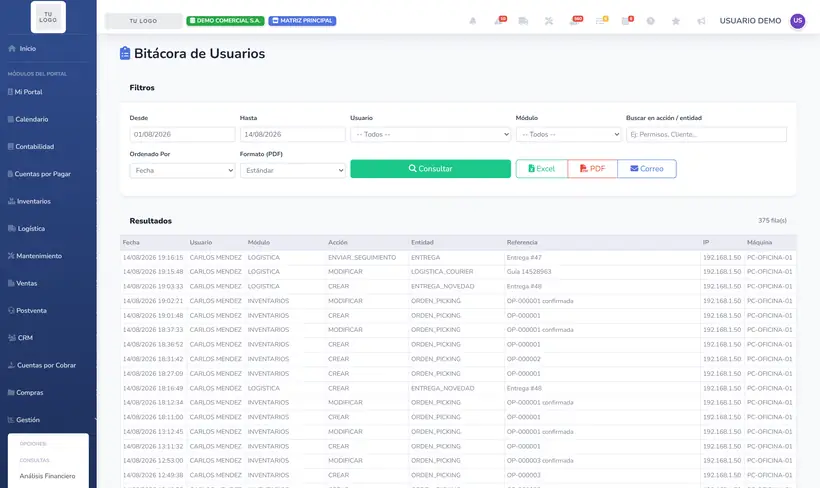This screenshot has width=820, height=488.
Task: Open Contabilidad module in sidebar
Action: [x=31, y=146]
